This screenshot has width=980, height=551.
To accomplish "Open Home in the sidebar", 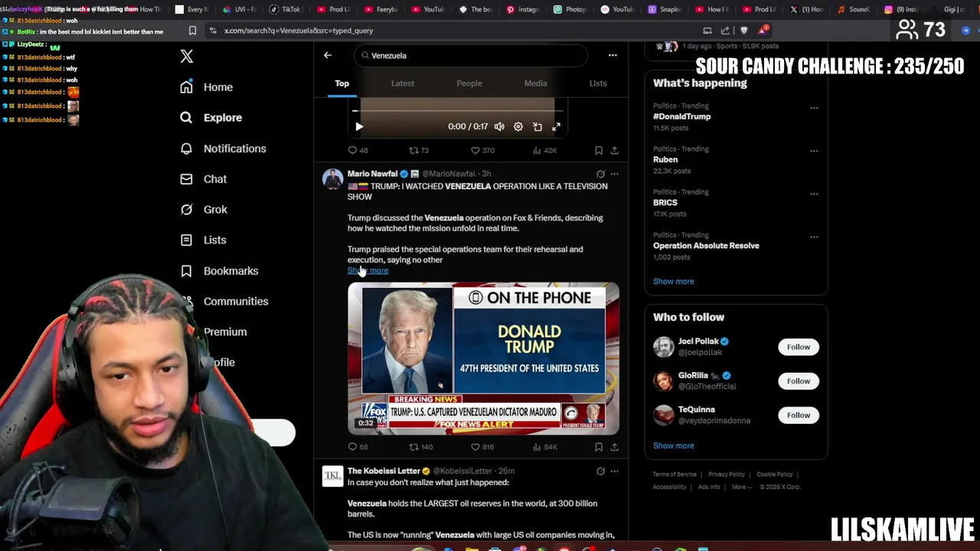I will [x=206, y=87].
